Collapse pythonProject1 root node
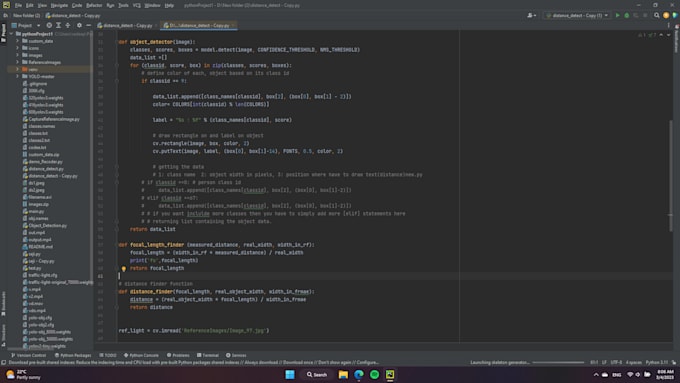The image size is (680, 383). click(12, 34)
